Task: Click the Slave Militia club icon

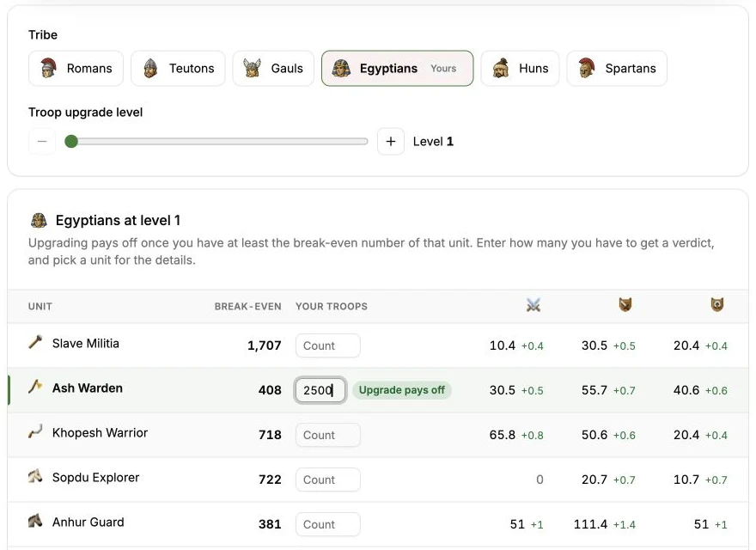Action: [x=35, y=342]
